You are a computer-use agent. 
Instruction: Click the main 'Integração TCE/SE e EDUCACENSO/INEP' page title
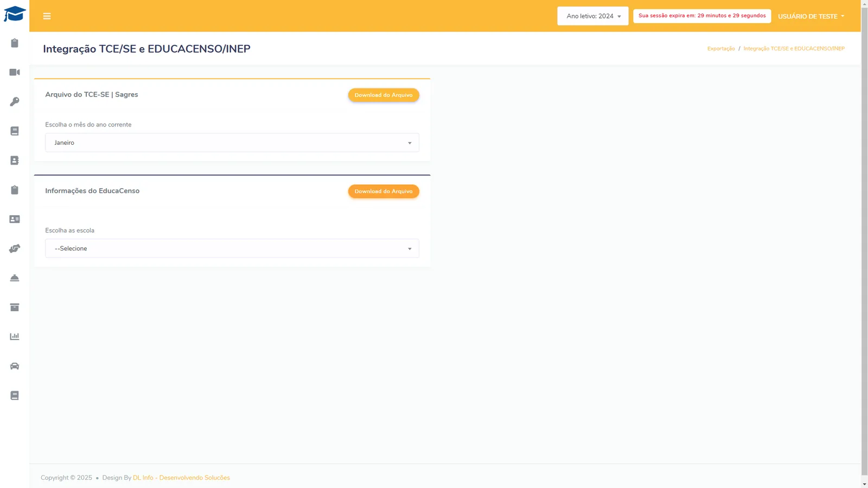(147, 49)
